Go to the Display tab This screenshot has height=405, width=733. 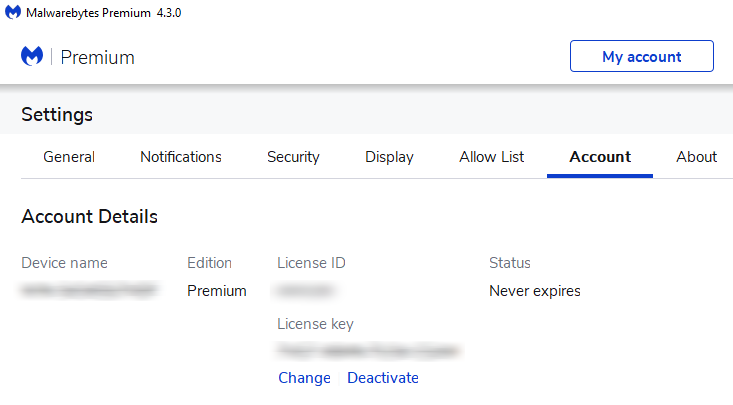389,157
